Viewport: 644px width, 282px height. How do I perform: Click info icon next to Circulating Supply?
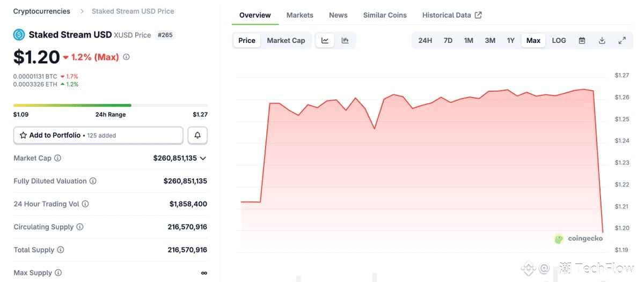[x=80, y=227]
